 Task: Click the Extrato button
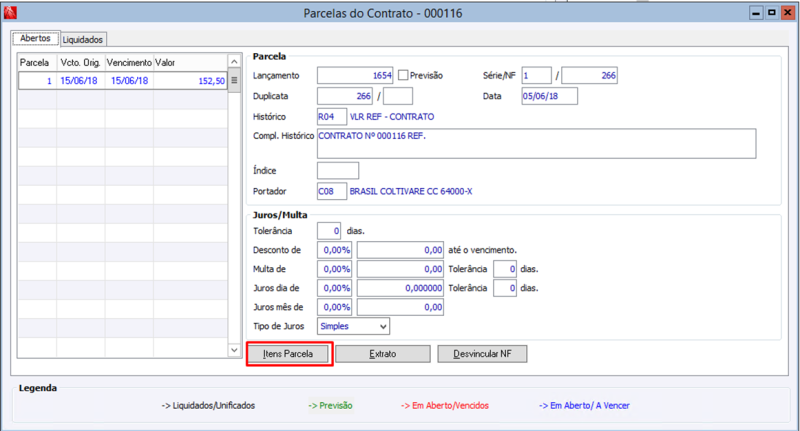[383, 354]
